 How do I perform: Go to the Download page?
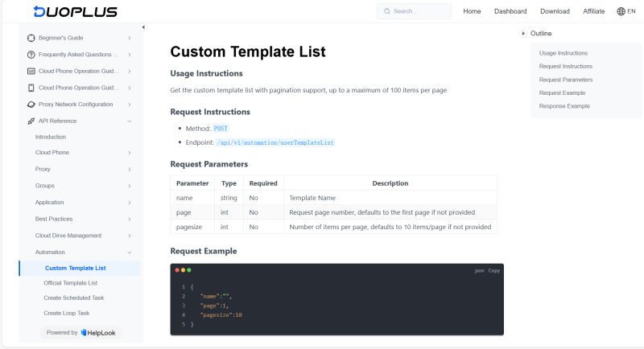[x=555, y=11]
